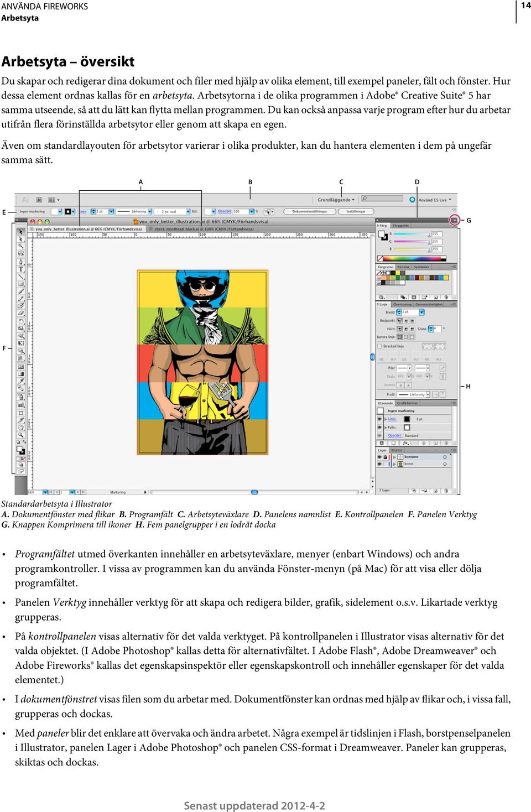
Task: Select the Magic Wand tool
Action: 21,246
